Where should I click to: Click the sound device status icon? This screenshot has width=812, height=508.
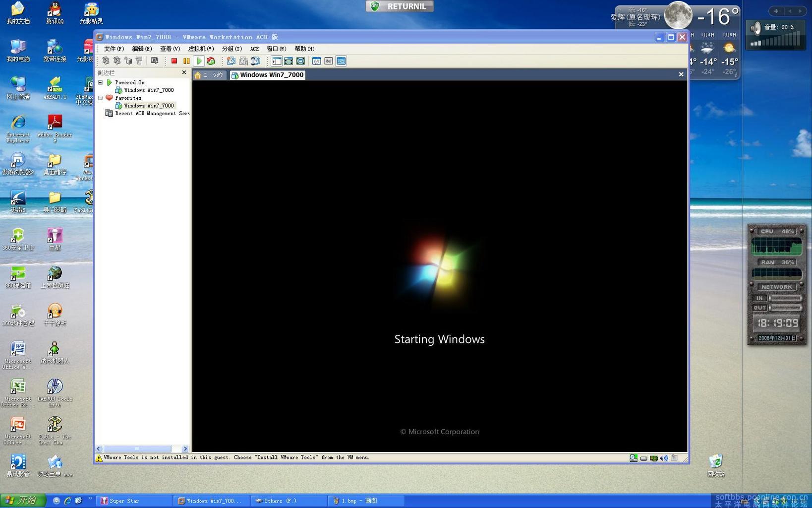pyautogui.click(x=664, y=458)
